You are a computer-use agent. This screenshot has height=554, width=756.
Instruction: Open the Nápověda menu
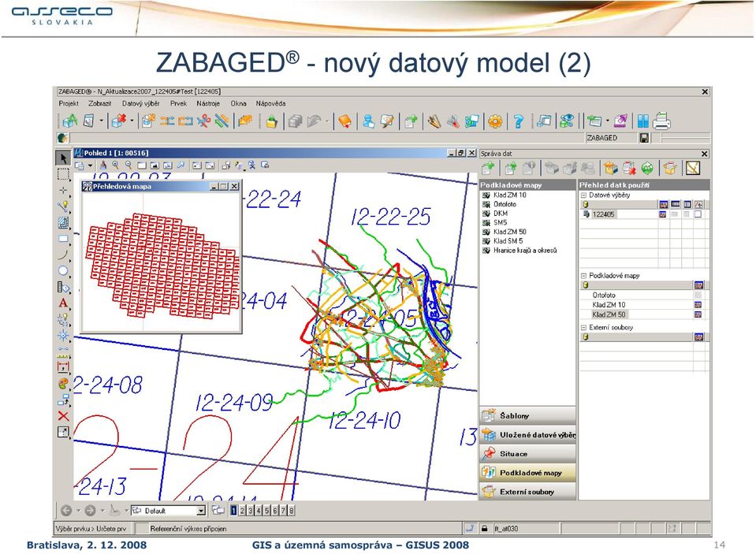pyautogui.click(x=270, y=103)
